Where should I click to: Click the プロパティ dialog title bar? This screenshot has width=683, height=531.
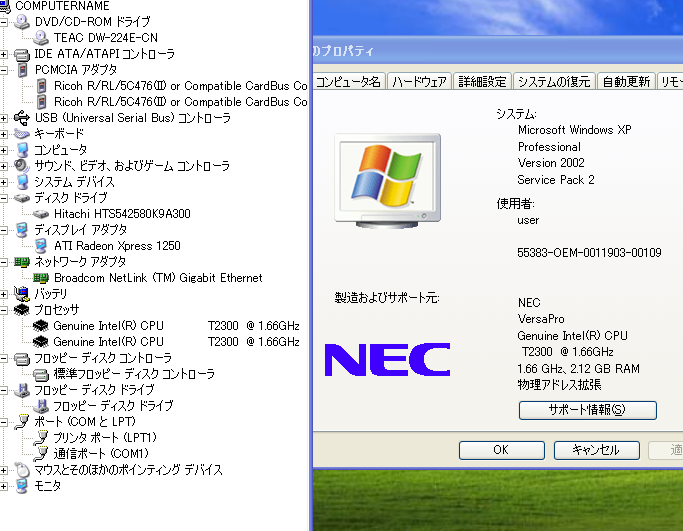[497, 51]
